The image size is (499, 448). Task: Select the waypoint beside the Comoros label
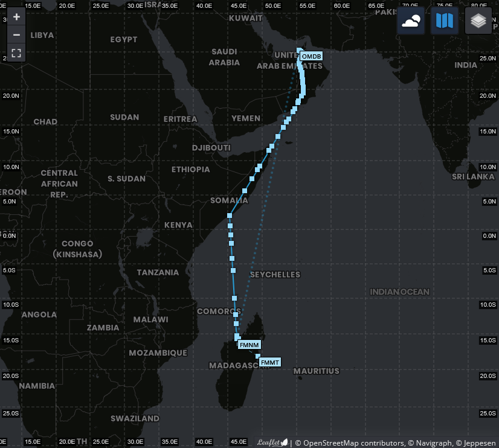[236, 315]
